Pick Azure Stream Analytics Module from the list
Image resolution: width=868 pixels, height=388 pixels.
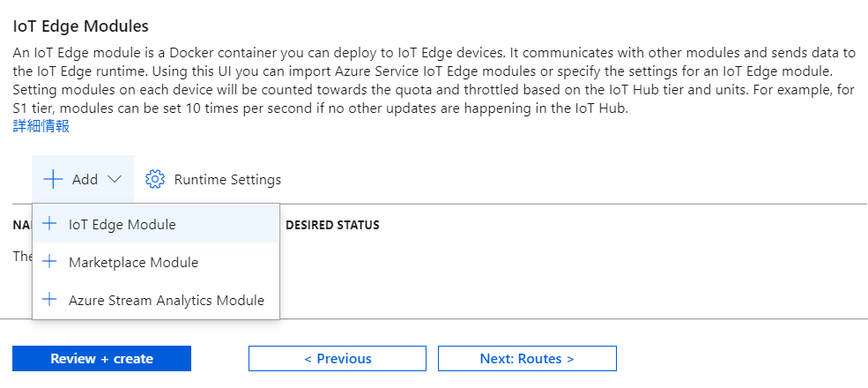click(167, 300)
